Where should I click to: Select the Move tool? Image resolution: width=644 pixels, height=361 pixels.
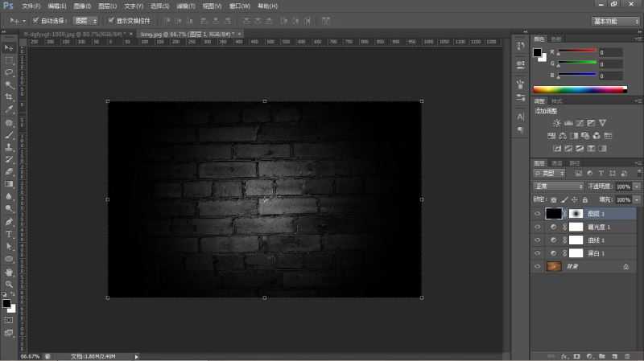[x=9, y=48]
